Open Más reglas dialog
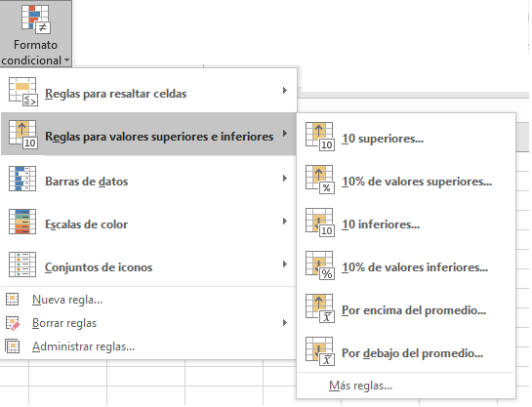532x407 pixels. pyautogui.click(x=406, y=386)
